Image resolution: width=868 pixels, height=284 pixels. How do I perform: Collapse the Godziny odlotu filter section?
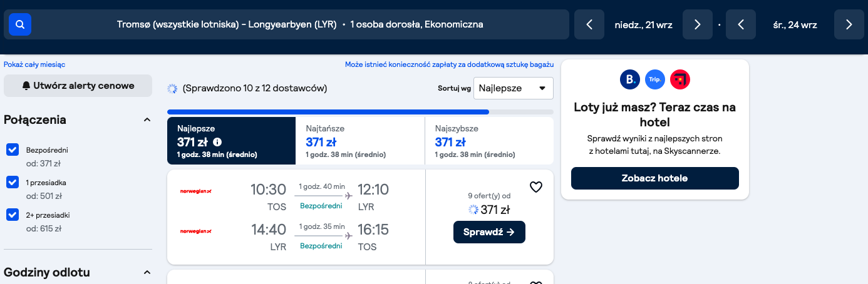[x=147, y=272]
